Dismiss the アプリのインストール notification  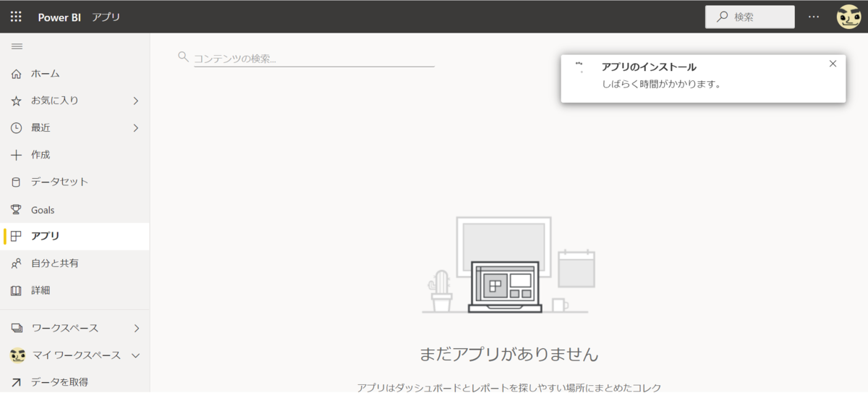(x=833, y=64)
